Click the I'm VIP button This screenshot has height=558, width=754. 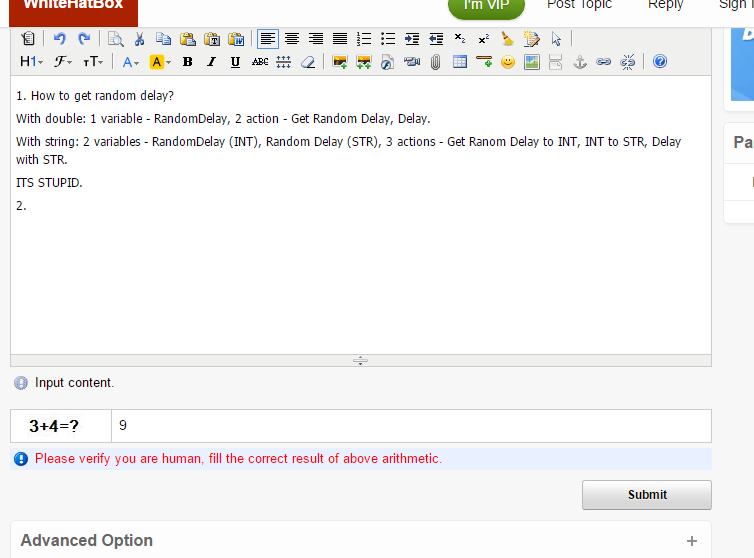tap(486, 6)
